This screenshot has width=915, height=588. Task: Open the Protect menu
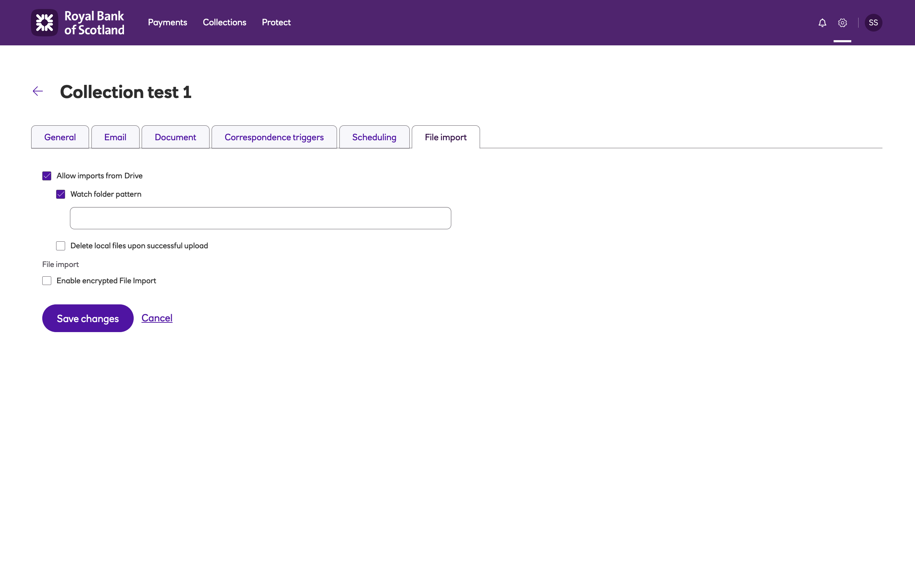coord(276,23)
